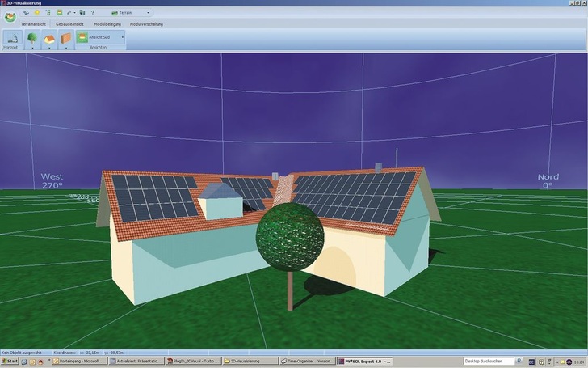Viewport: 588px width, 368px height.
Task: Switch to PlugIn_3DVisual - Turbo taskbar window
Action: [x=194, y=362]
